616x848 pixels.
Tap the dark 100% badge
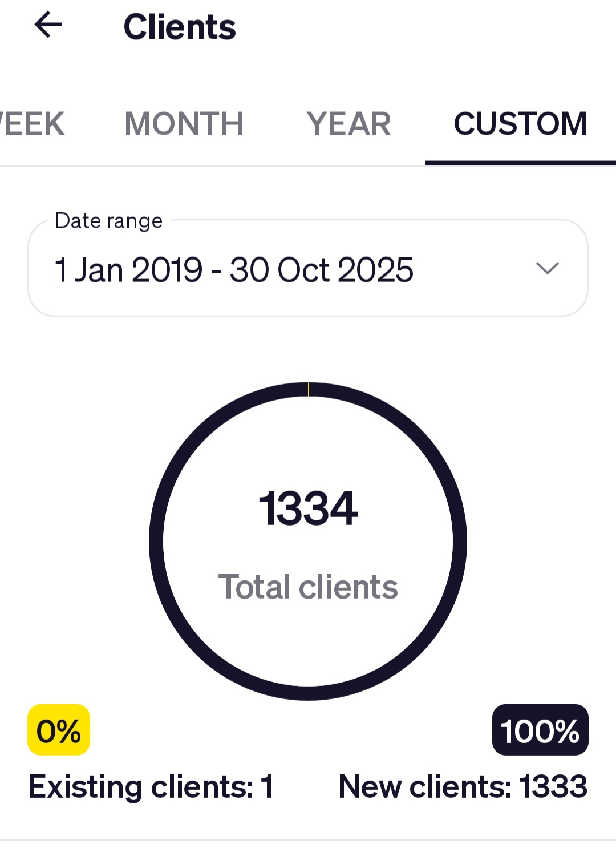(540, 730)
